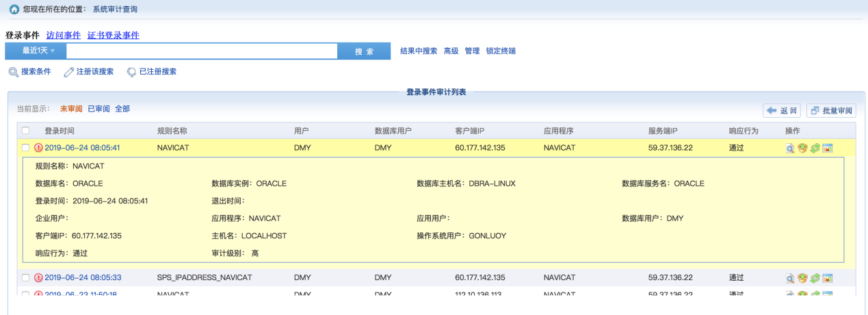Click the 注册该搜索 link

[x=95, y=72]
